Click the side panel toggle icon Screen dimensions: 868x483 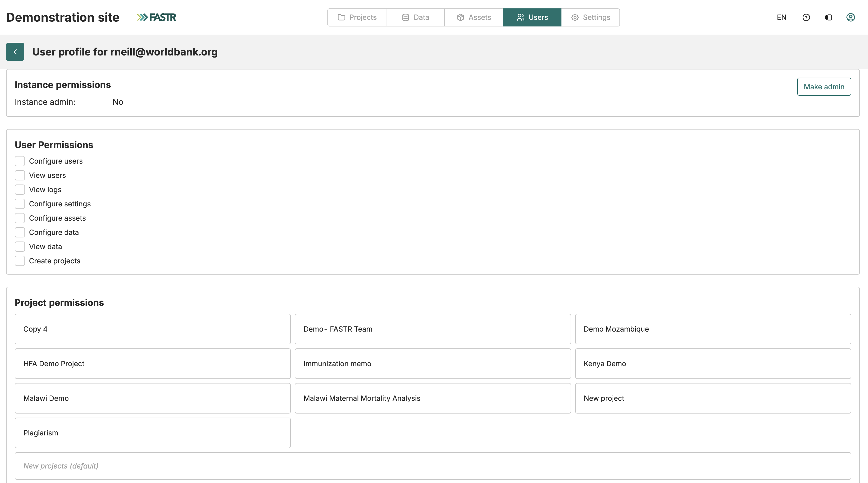point(828,18)
